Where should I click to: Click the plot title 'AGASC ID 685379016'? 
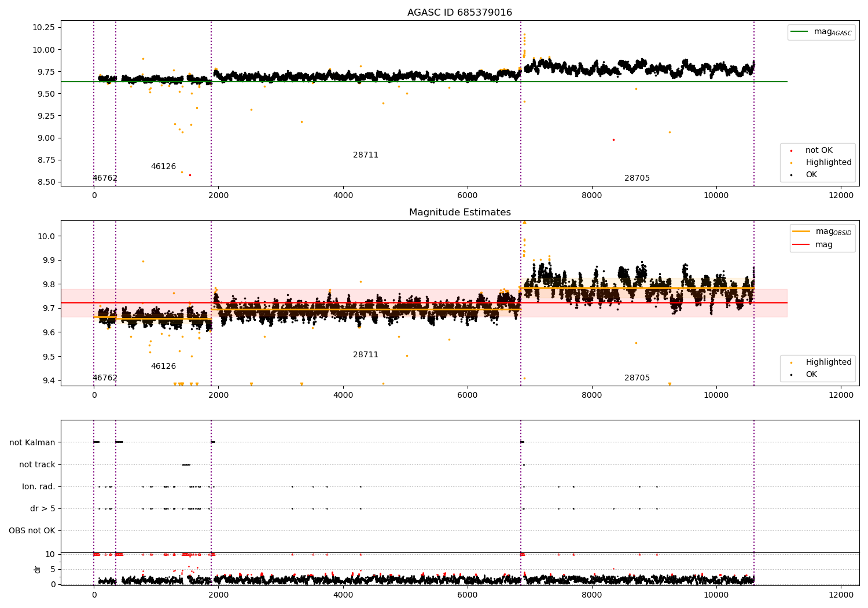459,13
